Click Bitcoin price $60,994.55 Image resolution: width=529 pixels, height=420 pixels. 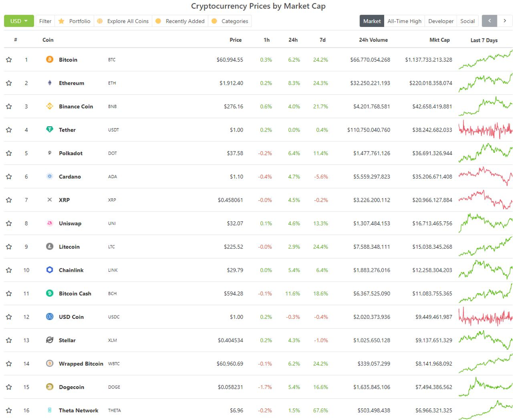230,60
